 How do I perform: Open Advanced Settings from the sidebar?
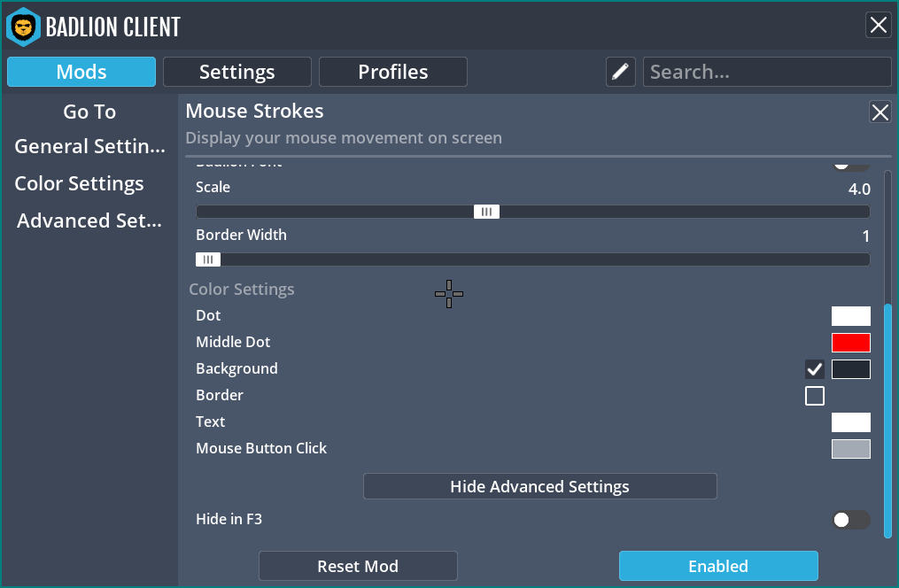(x=89, y=220)
